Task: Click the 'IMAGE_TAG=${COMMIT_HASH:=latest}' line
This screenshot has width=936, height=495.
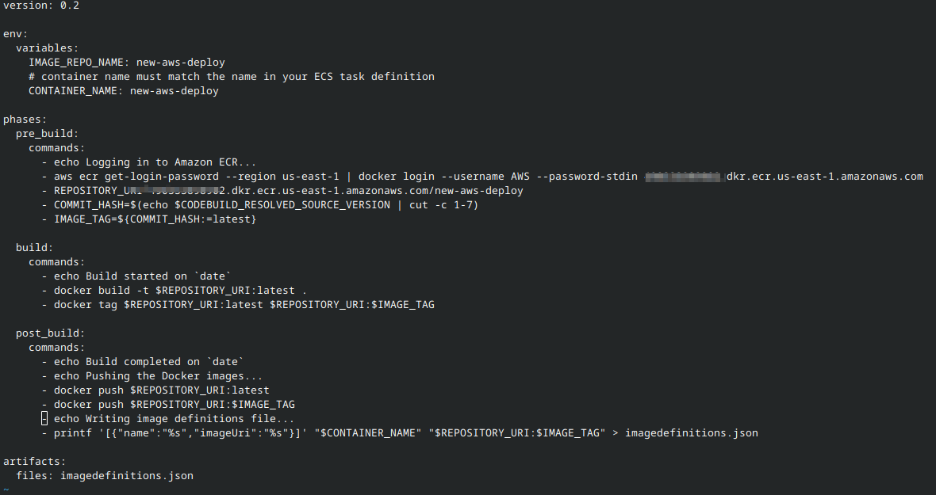Action: pyautogui.click(x=155, y=219)
